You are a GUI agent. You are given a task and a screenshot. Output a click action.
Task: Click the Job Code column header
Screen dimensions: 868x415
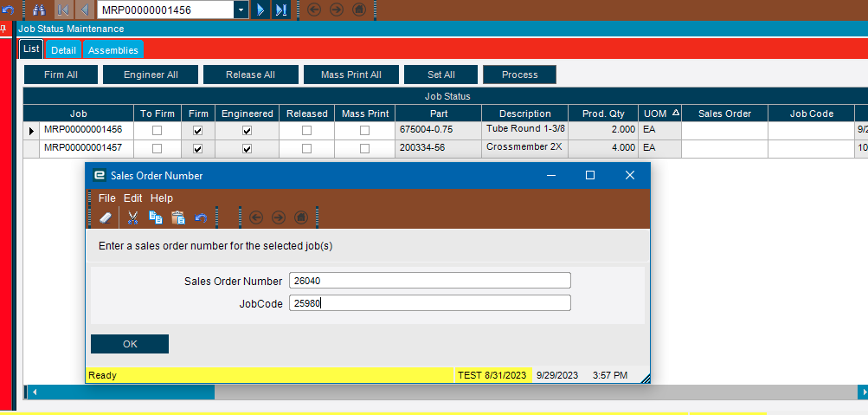click(812, 113)
